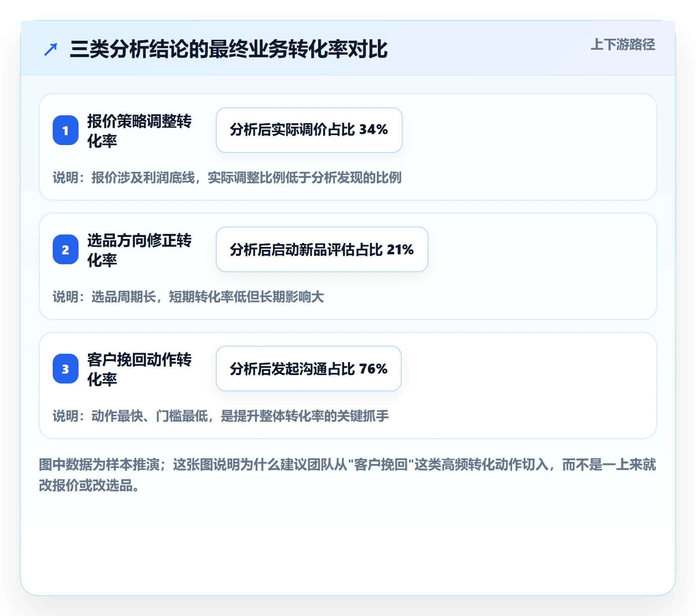
Task: Select the 分析后启动新品评估占比 21% pill
Action: tap(322, 249)
